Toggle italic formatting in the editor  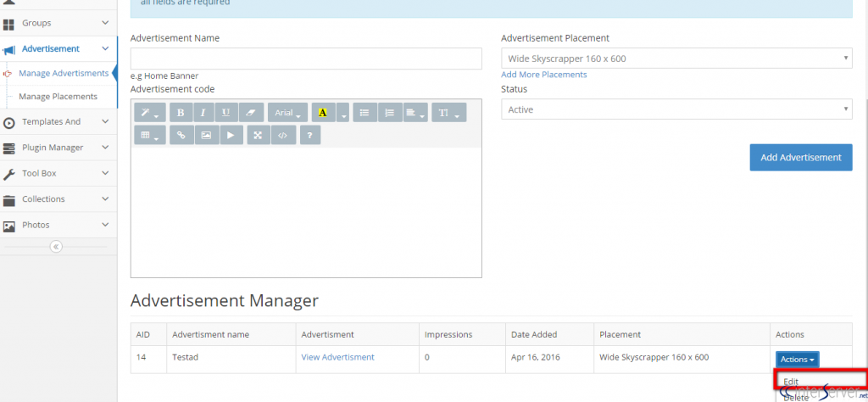click(x=203, y=113)
